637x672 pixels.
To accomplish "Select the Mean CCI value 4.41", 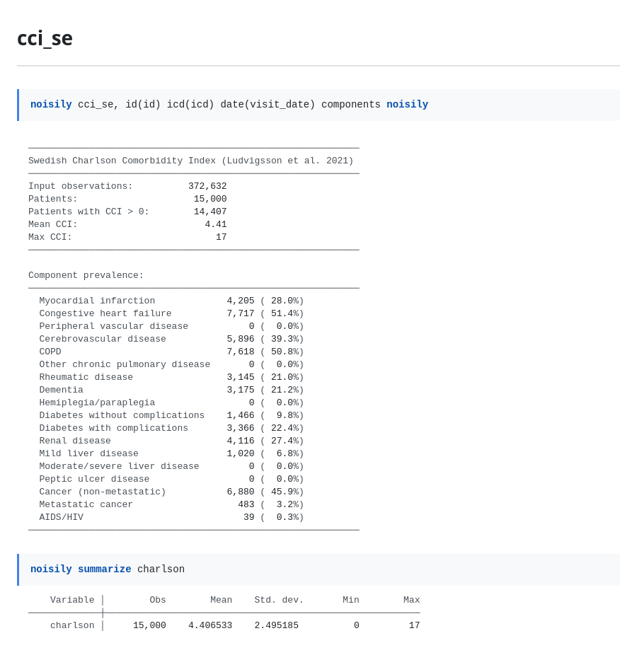I will pos(216,224).
